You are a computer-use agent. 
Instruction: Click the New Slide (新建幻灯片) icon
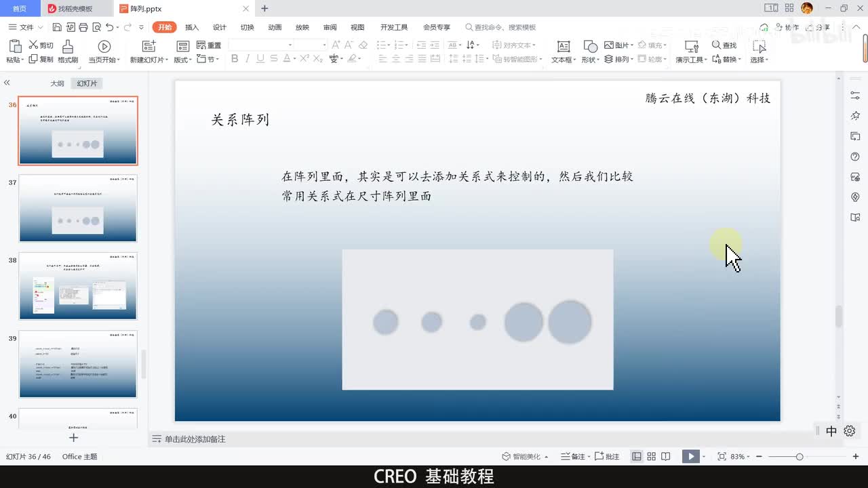149,46
